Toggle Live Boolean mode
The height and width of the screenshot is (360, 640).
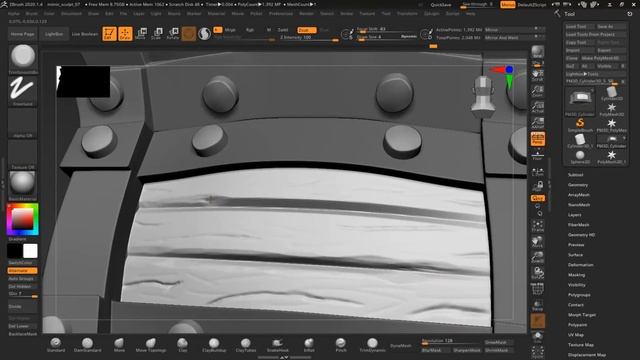tap(85, 34)
